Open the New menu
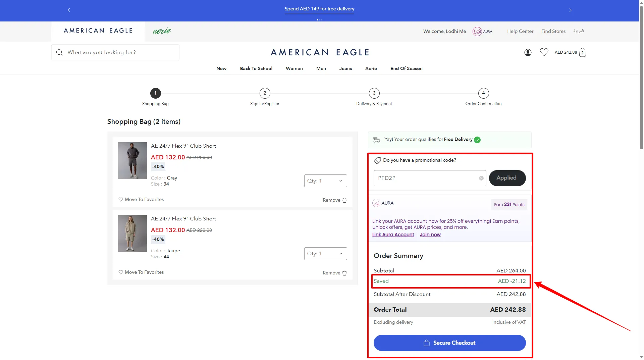The width and height of the screenshot is (644, 360). click(x=221, y=68)
